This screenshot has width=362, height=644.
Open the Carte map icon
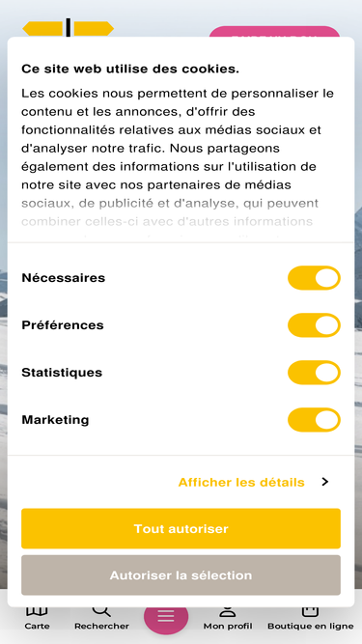(x=37, y=611)
